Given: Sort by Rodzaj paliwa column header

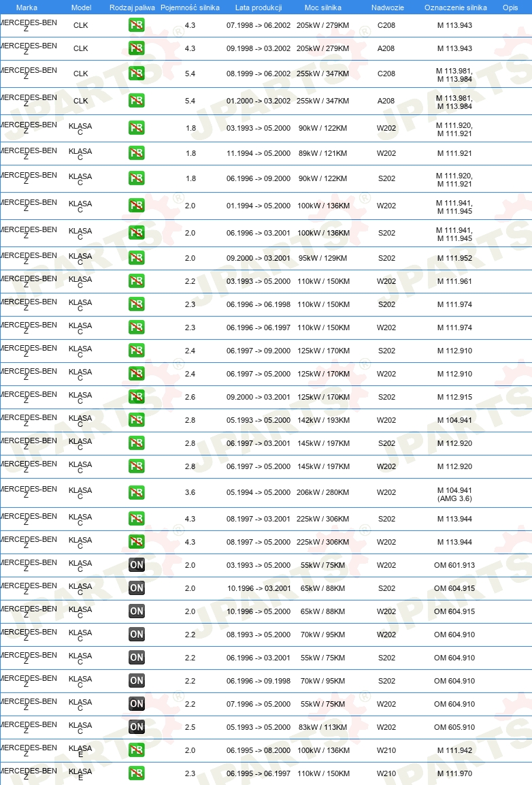Looking at the screenshot, I should [132, 7].
